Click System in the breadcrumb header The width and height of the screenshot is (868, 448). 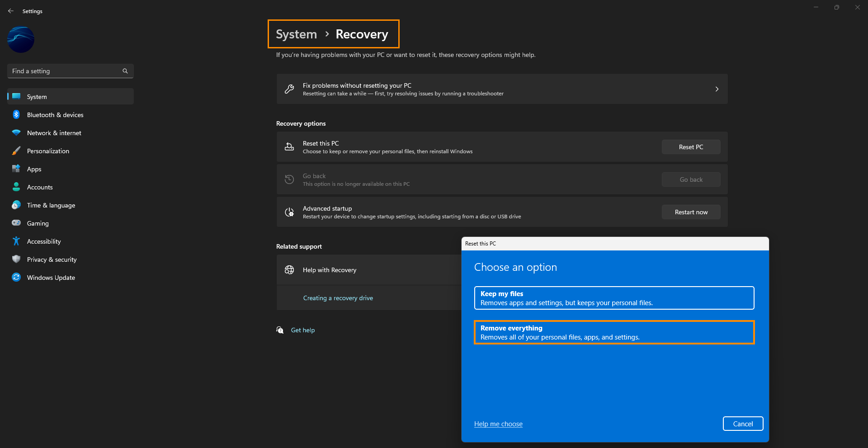click(296, 34)
